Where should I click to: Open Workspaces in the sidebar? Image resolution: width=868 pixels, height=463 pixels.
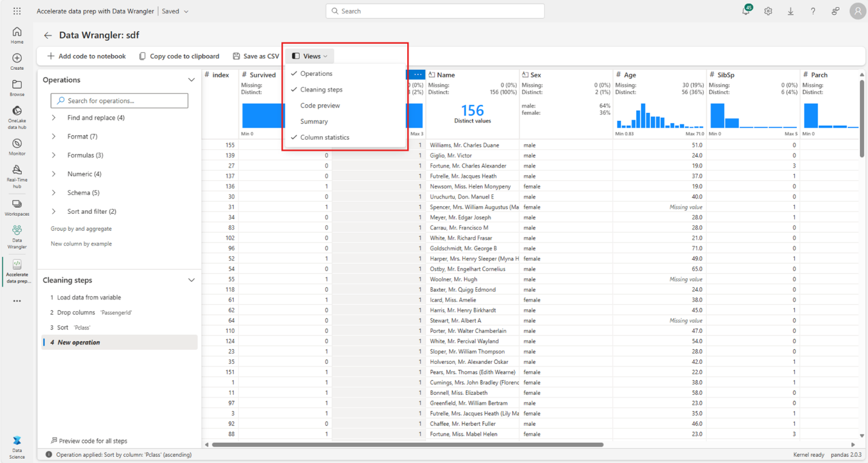17,208
